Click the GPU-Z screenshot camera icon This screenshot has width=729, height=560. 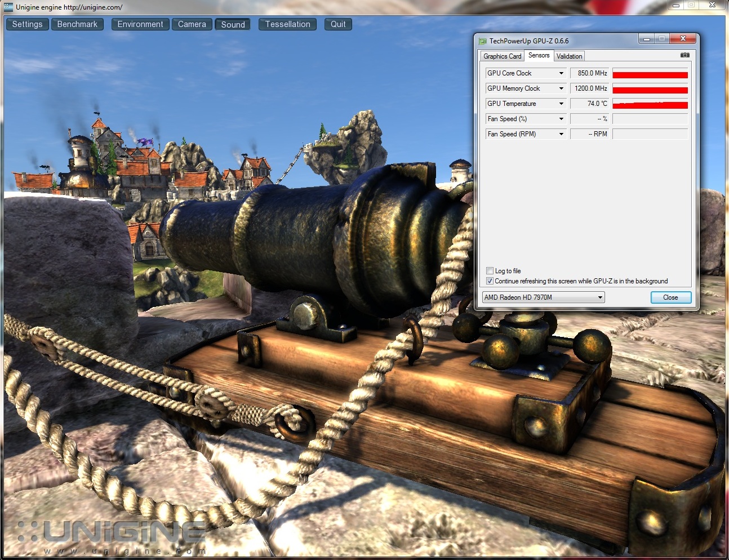click(x=684, y=55)
